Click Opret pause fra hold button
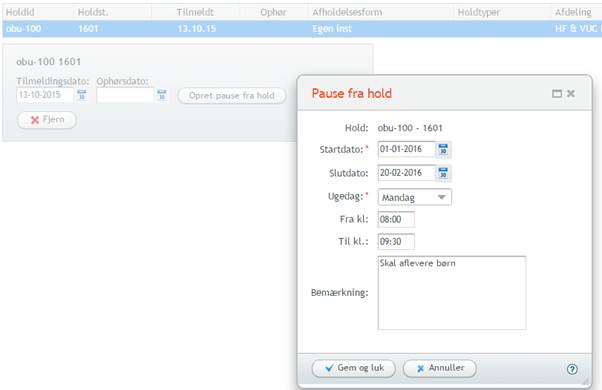Viewport: 602px width, 390px height. tap(232, 96)
